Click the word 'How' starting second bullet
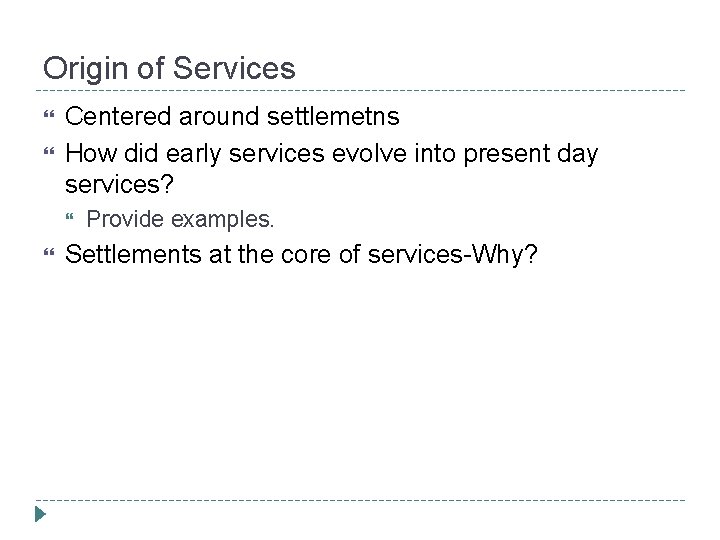 tap(87, 154)
